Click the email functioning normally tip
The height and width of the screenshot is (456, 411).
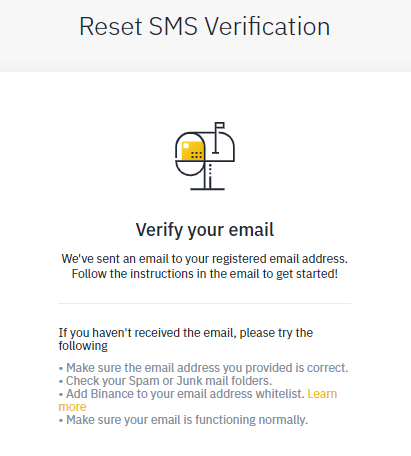[183, 420]
